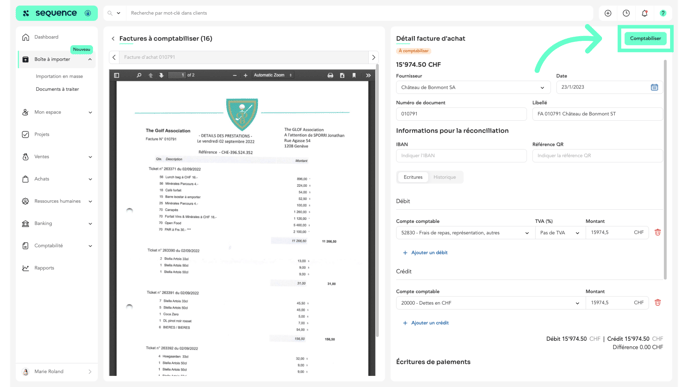Switch to the Historique tab
Screen dimensions: 688x387
(444, 177)
